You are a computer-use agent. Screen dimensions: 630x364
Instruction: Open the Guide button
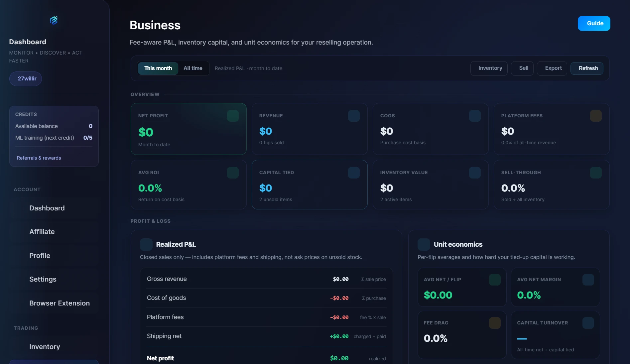coord(594,23)
